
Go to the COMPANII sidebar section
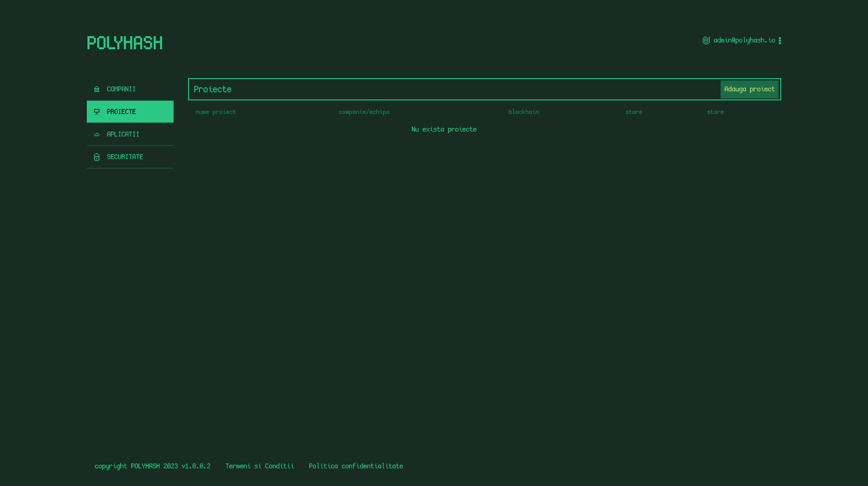tap(121, 89)
